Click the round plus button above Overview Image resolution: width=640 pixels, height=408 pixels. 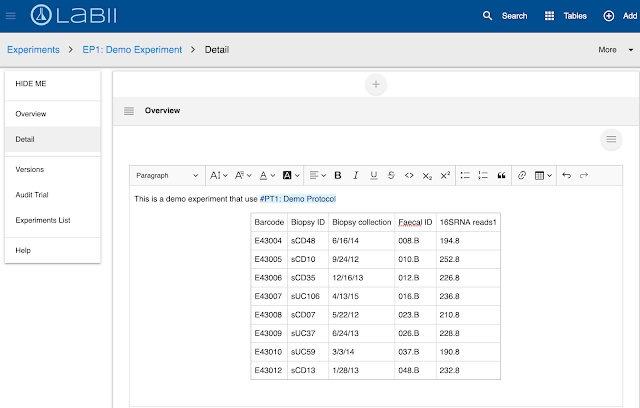(376, 85)
